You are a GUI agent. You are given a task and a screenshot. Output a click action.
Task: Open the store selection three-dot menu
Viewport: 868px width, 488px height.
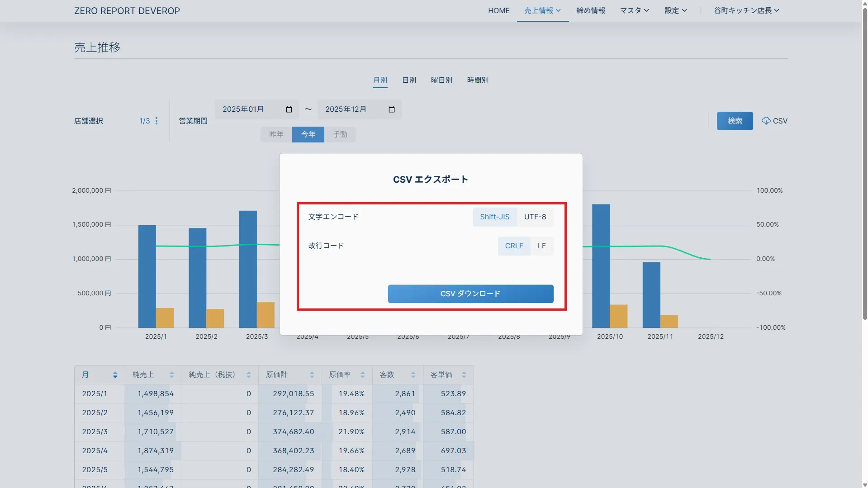[157, 121]
